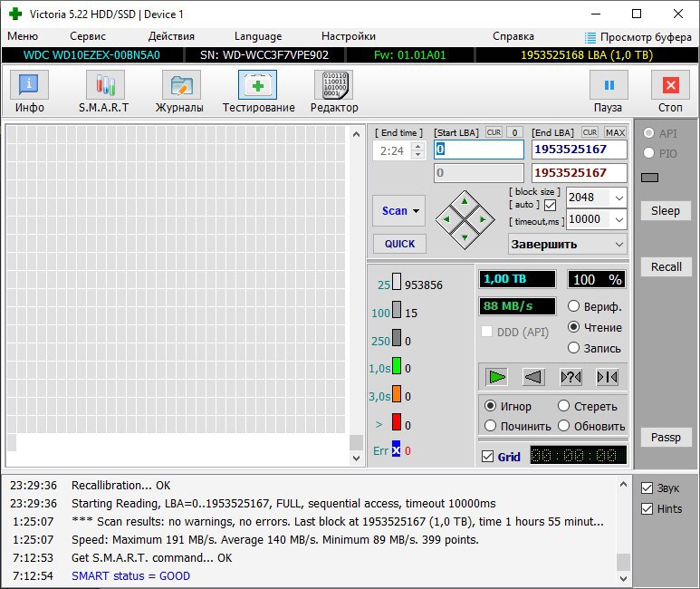This screenshot has height=589, width=700.
Task: Select the random seek (?) scan mode icon
Action: tap(571, 377)
